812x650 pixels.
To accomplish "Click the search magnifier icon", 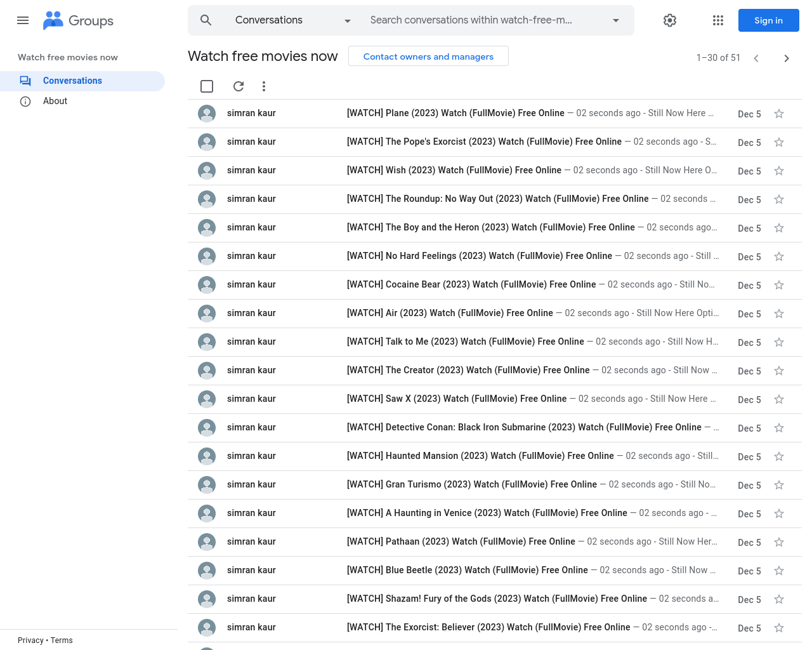I will [206, 20].
